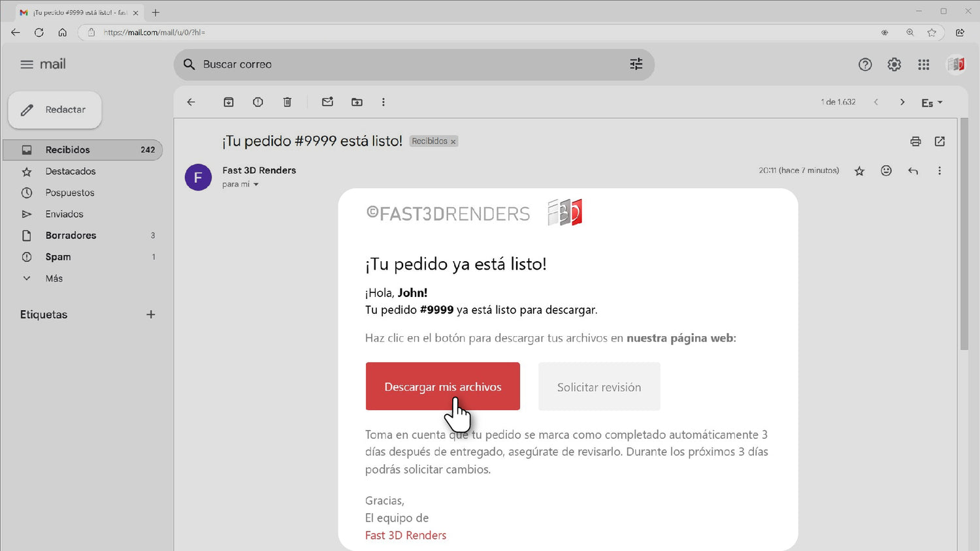Toggle the main menu hamburger sidebar

[26, 64]
